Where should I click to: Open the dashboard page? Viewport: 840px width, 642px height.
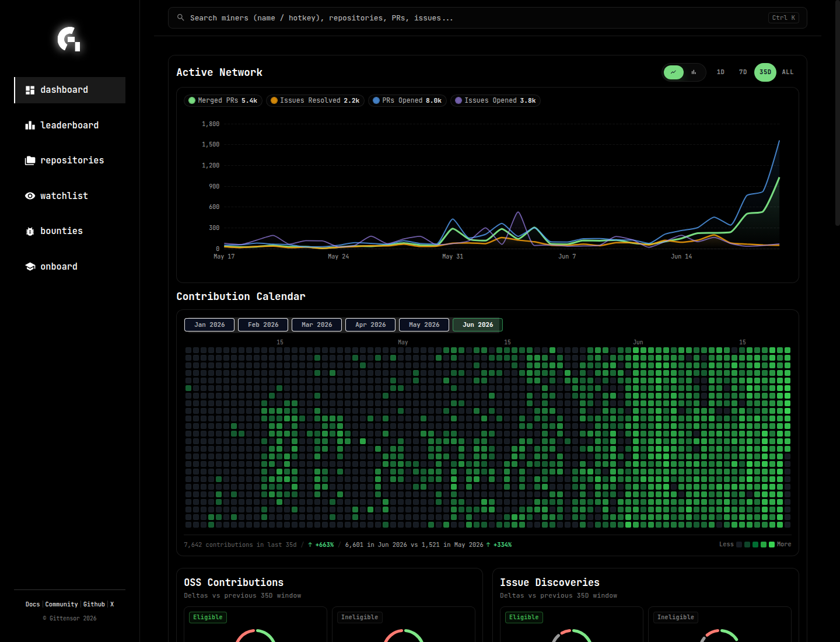click(x=70, y=90)
